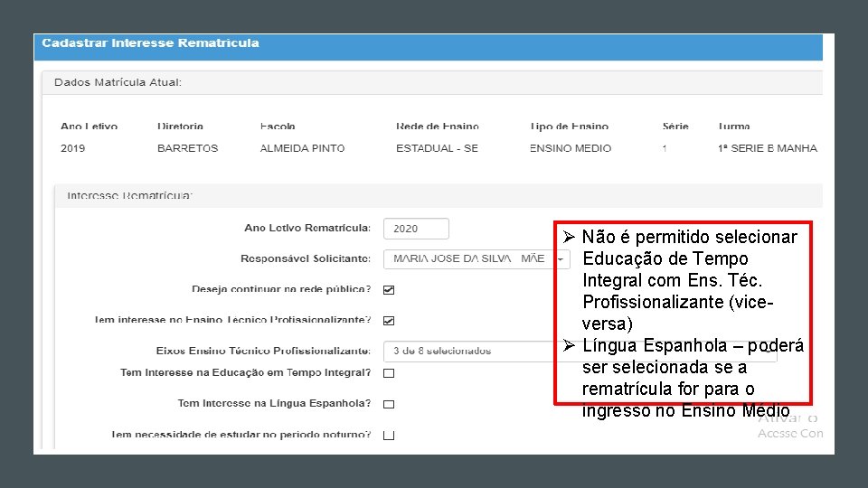Click the 'Ano Letivo Rematrícula:' label
Viewport: 868px width, 488px height.
pos(307,228)
